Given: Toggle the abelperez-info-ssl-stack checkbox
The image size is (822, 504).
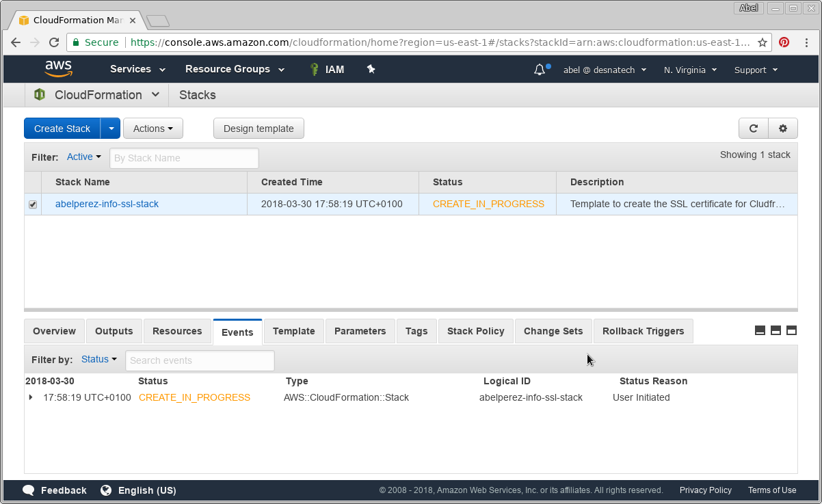Looking at the screenshot, I should (33, 204).
